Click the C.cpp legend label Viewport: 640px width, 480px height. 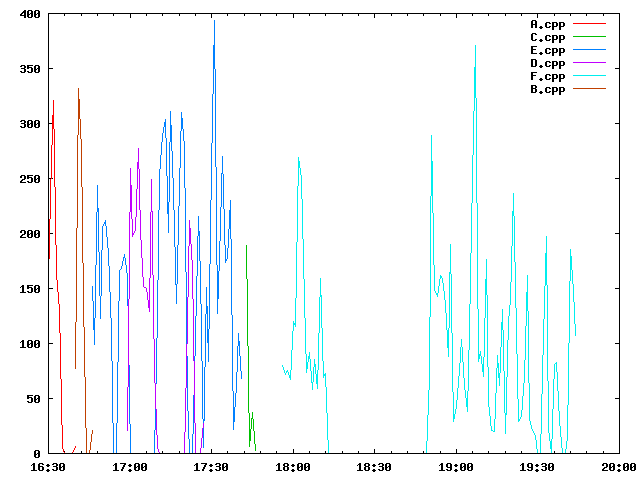click(x=547, y=37)
